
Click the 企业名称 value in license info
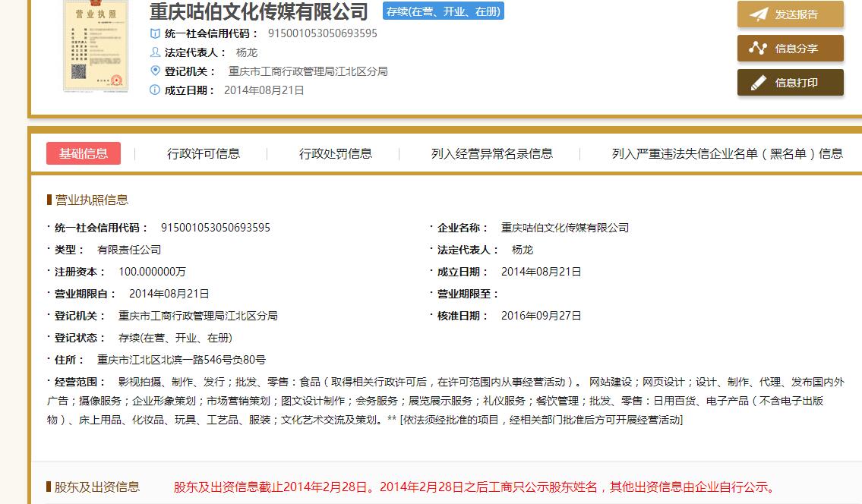565,228
